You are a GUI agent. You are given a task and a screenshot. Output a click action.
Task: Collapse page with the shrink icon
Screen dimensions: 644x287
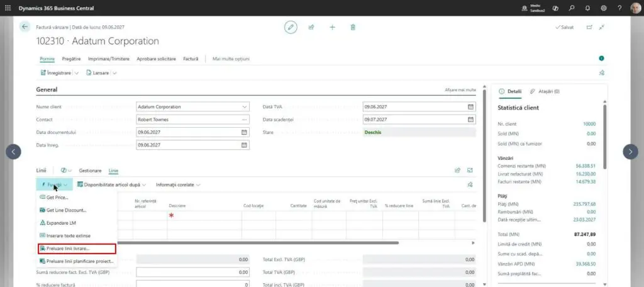click(602, 27)
